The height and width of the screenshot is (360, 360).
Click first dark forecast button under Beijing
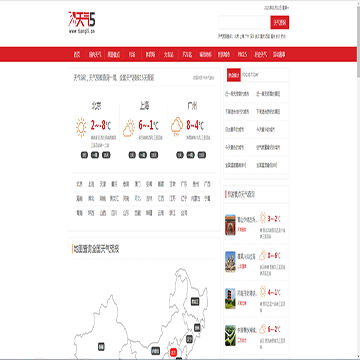84,155
